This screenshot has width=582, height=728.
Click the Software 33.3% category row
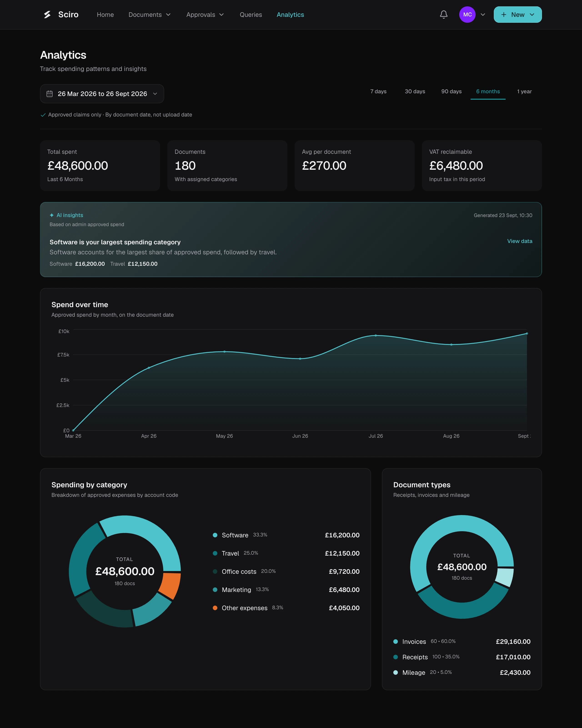[286, 535]
